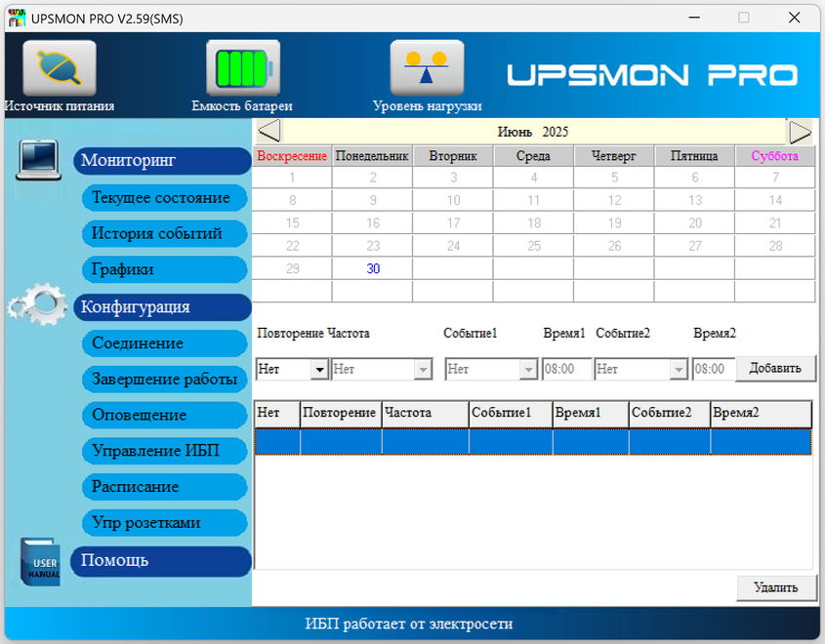Click the laptop monitoring icon
Image resolution: width=825 pixels, height=644 pixels.
pos(38,160)
